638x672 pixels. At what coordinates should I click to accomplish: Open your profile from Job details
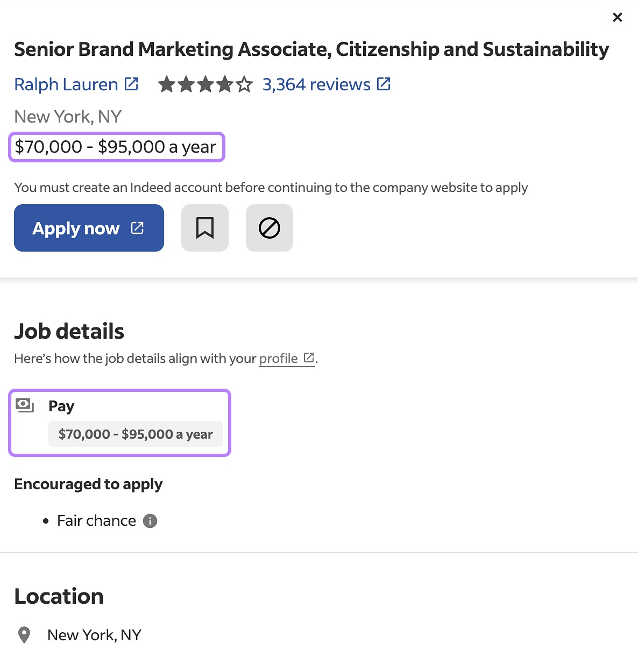click(278, 358)
